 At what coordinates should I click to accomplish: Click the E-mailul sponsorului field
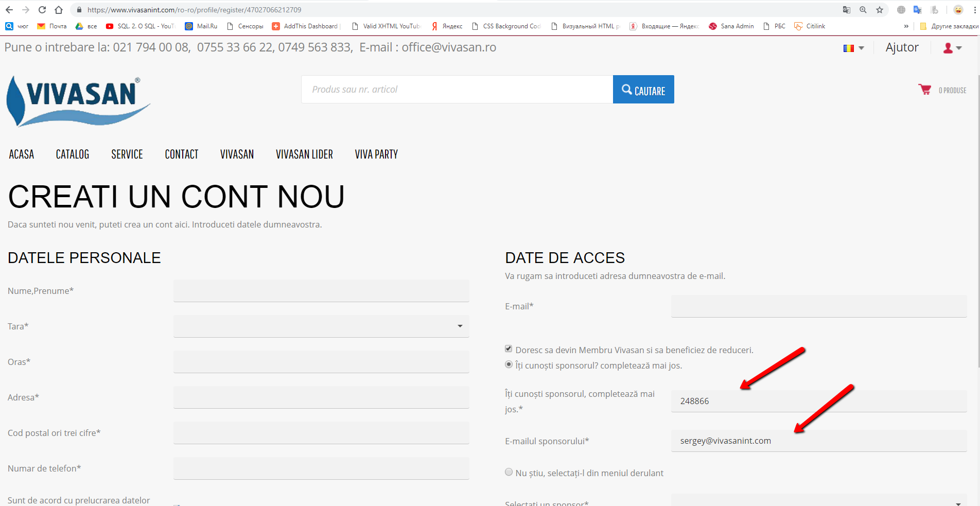tap(819, 441)
